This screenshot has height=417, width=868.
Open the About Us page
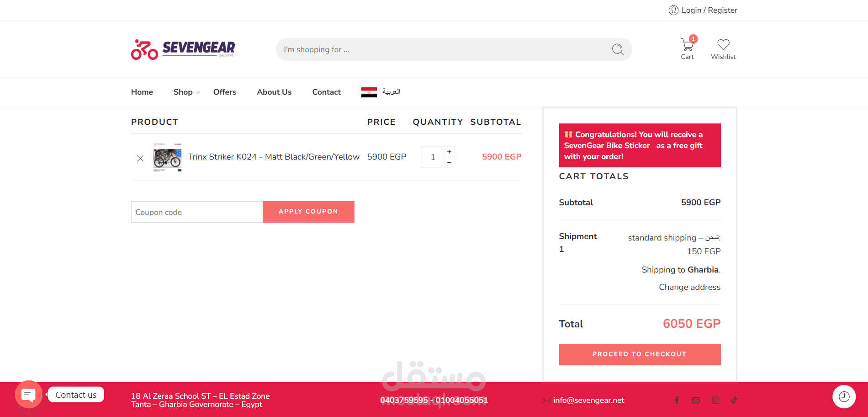click(x=274, y=92)
